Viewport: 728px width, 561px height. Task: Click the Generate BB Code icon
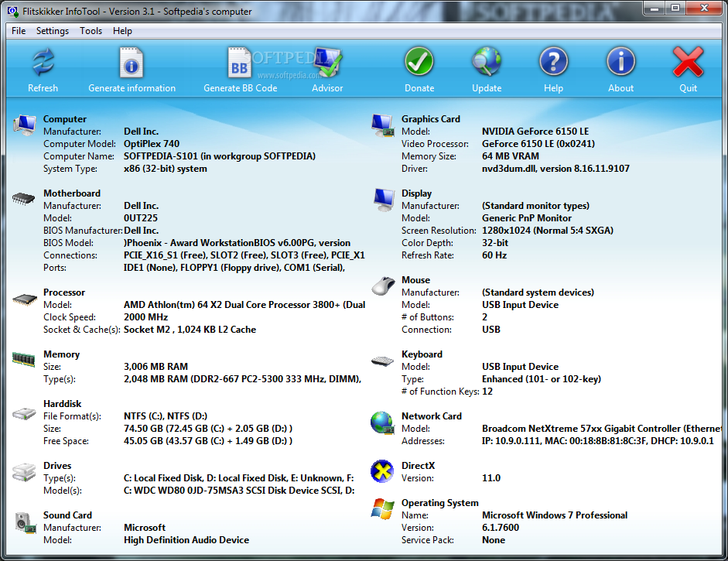[239, 63]
